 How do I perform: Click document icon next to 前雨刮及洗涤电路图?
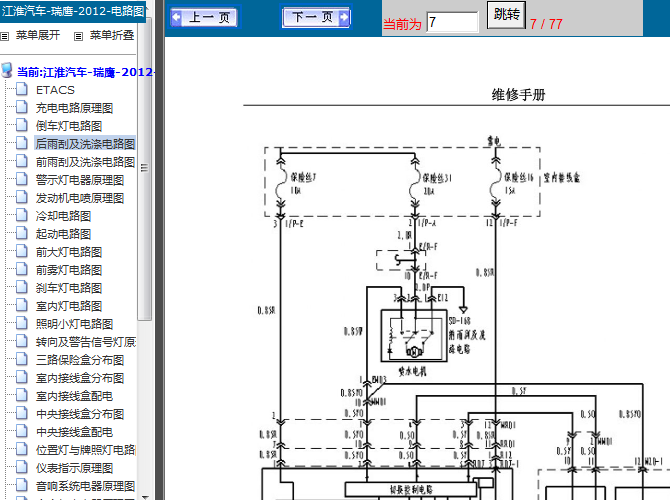(22, 161)
